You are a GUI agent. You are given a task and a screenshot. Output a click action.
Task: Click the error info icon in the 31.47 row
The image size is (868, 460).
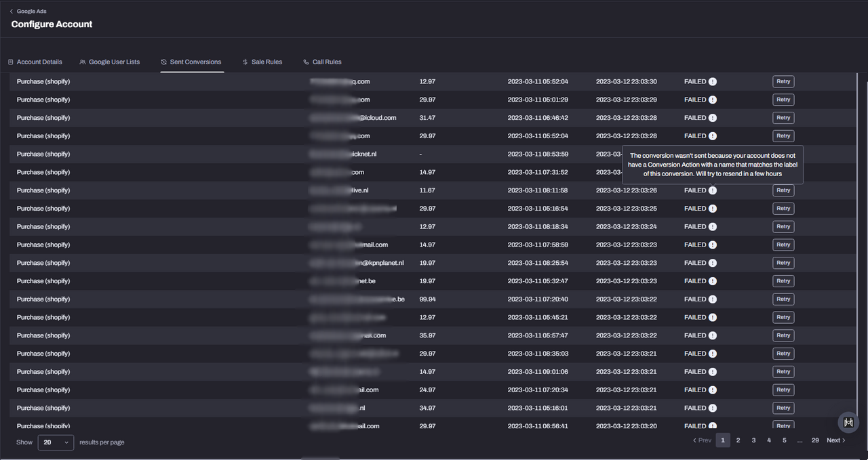713,118
